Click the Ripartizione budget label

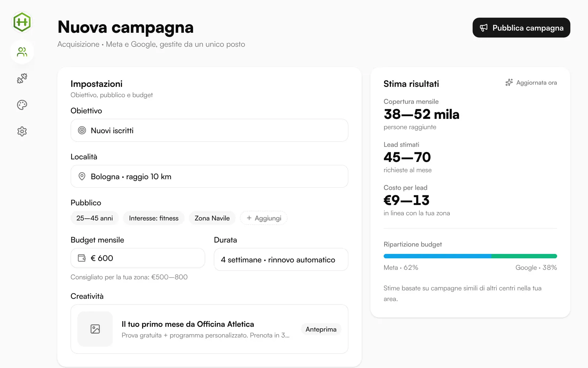[x=413, y=244]
